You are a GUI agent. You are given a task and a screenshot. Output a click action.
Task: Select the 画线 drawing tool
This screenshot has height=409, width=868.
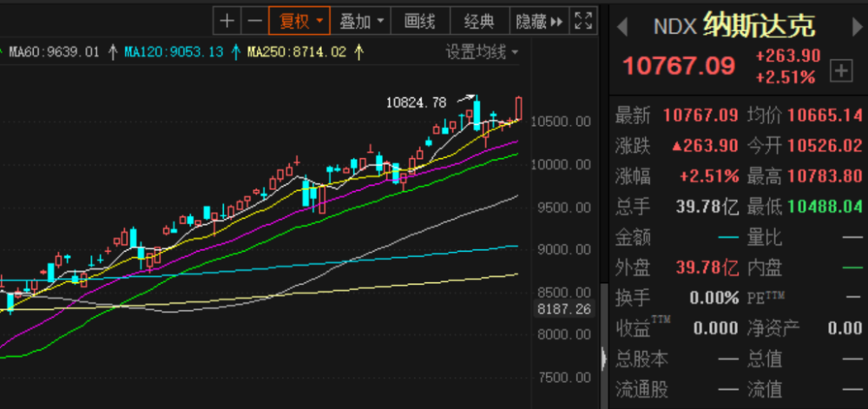pyautogui.click(x=420, y=22)
